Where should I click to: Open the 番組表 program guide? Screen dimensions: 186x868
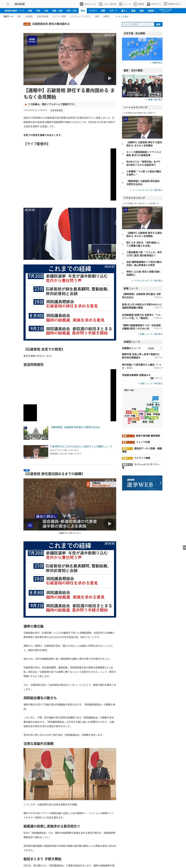pyautogui.click(x=139, y=4)
